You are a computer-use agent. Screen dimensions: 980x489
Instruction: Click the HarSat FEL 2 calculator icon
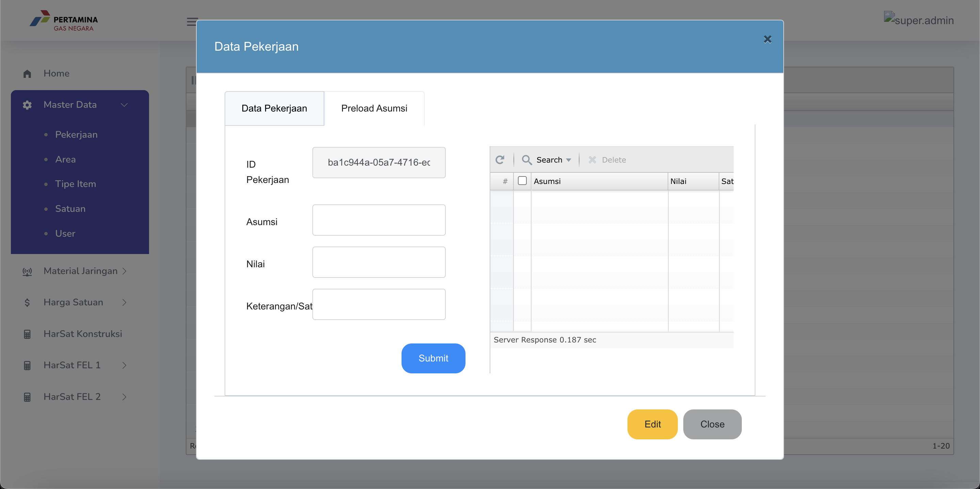coord(27,398)
